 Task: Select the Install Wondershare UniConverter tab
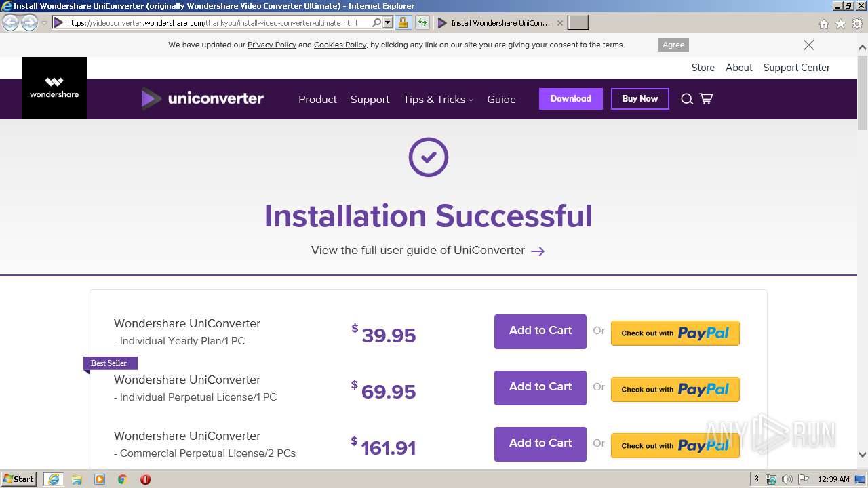click(500, 23)
